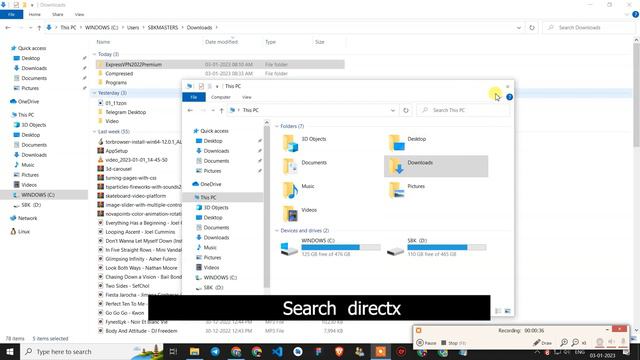Screen dimensions: 640x360
Task: Sort by Name column in Downloads
Action: point(103,42)
